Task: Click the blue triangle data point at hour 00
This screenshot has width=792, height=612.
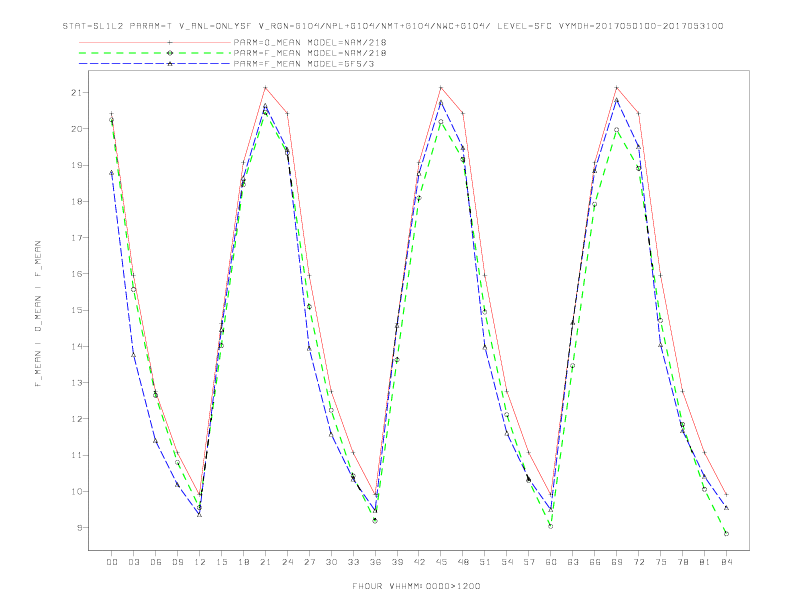Action: pos(112,173)
